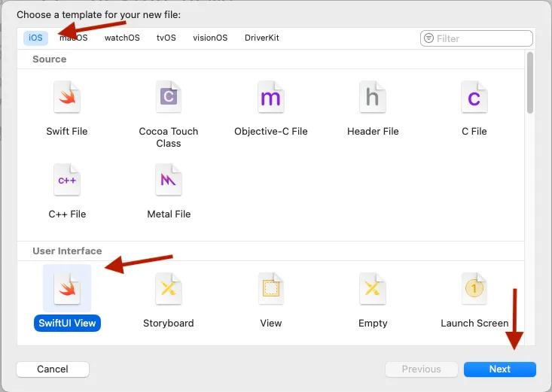
Task: Select the View template icon
Action: click(270, 289)
